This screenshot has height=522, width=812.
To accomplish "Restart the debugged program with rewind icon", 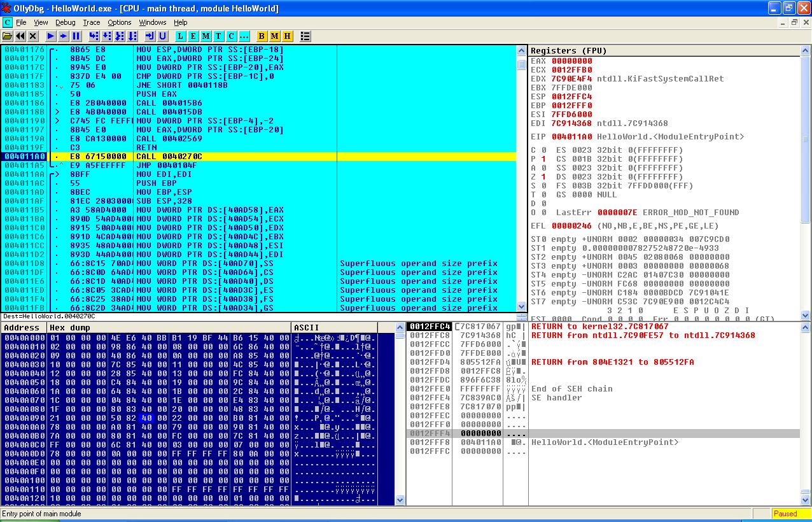I will point(20,36).
